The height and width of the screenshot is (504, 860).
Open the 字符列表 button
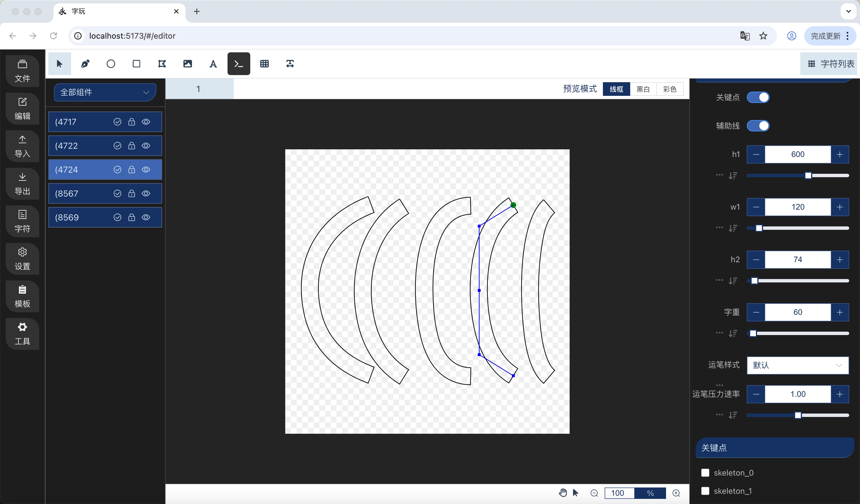tap(831, 64)
